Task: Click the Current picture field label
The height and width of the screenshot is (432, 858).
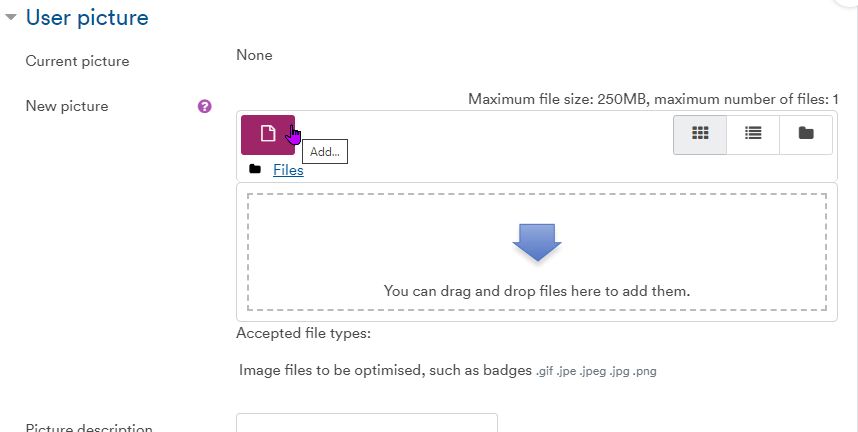Action: [x=77, y=61]
